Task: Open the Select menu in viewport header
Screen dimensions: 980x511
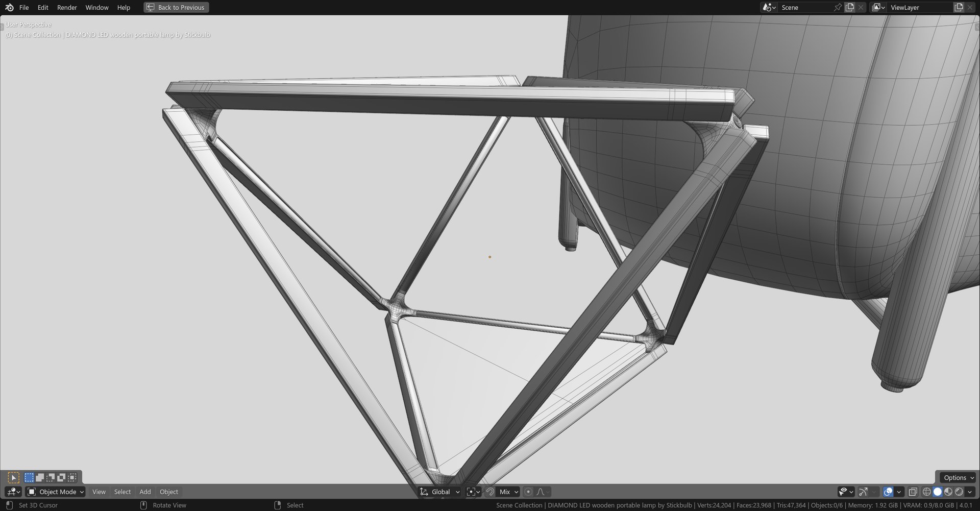Action: (x=122, y=492)
